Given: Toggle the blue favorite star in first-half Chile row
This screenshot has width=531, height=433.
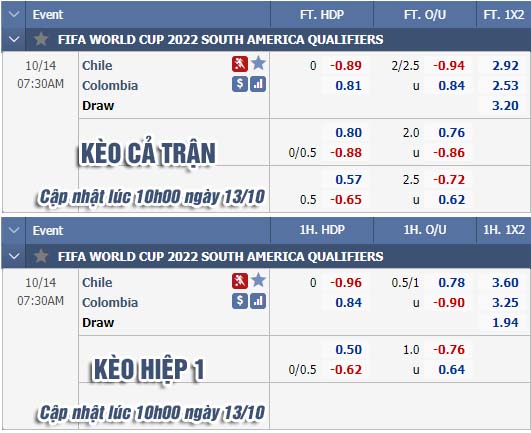Looking at the screenshot, I should click(x=258, y=280).
